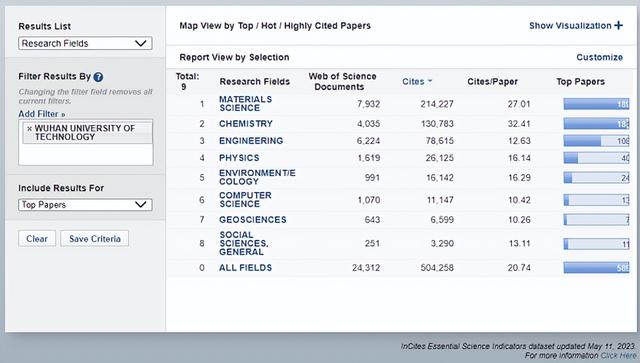Click inside the filter input box
The image size is (640, 363).
[86, 154]
